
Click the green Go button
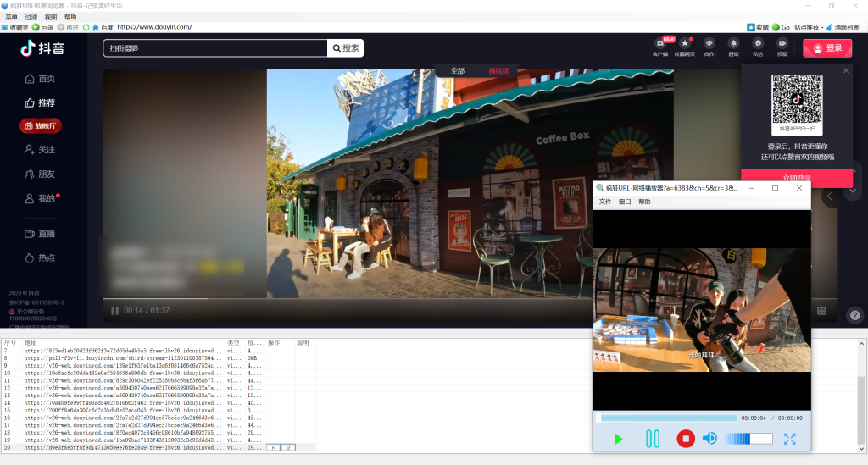click(781, 27)
